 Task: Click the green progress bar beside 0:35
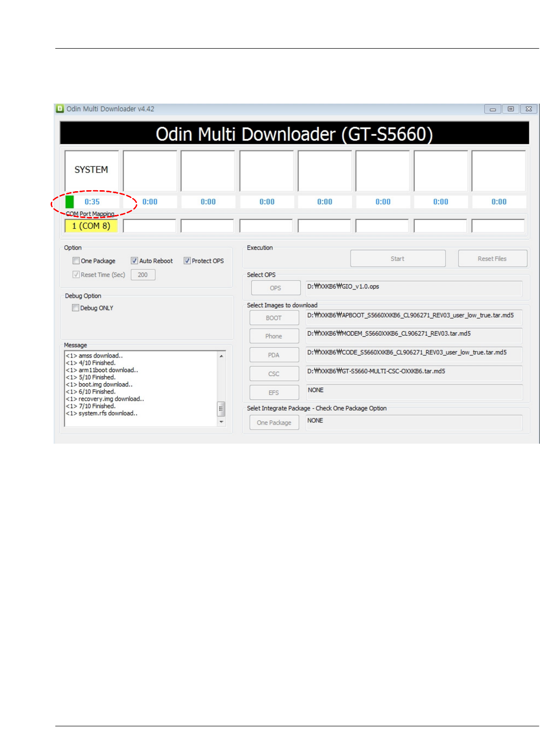70,201
